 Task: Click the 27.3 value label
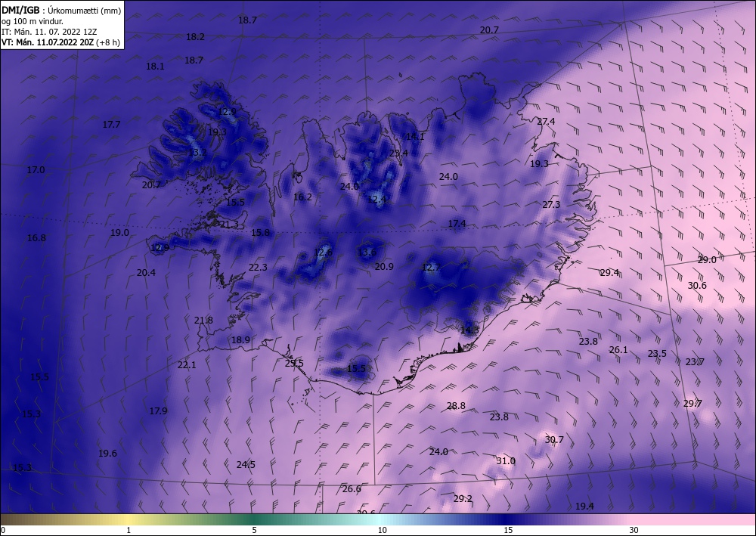point(551,205)
